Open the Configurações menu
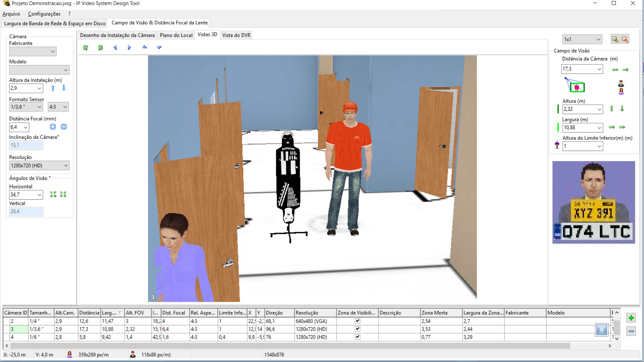This screenshot has height=362, width=644. [44, 14]
